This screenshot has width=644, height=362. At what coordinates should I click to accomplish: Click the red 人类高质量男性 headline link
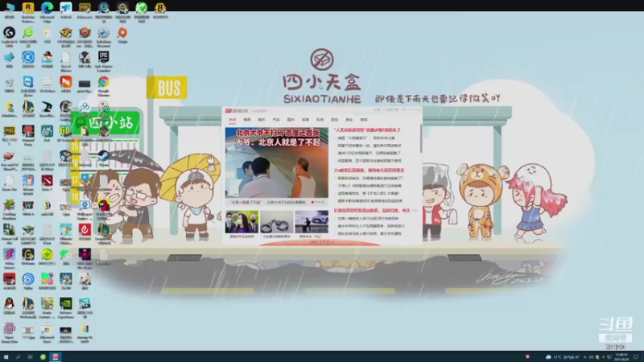coord(367,130)
